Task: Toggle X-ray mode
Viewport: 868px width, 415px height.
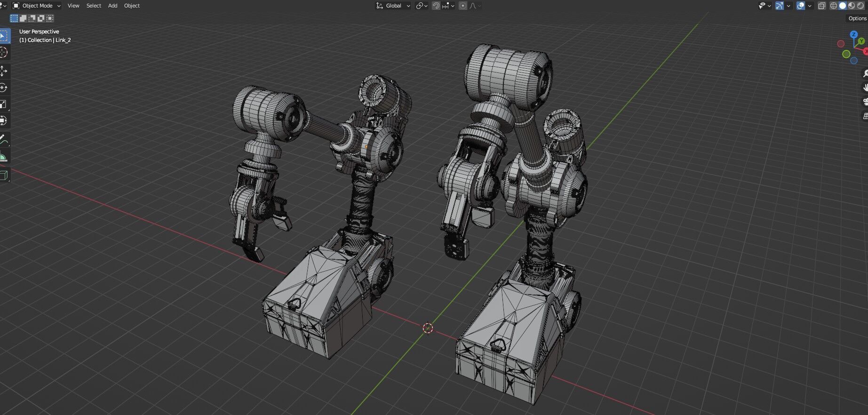Action: click(821, 6)
